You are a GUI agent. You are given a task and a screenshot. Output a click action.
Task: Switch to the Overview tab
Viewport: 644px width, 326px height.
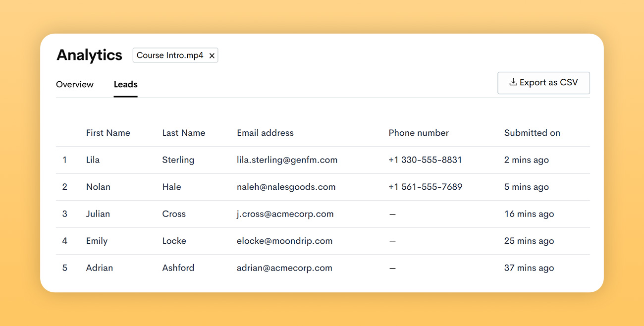click(x=75, y=85)
